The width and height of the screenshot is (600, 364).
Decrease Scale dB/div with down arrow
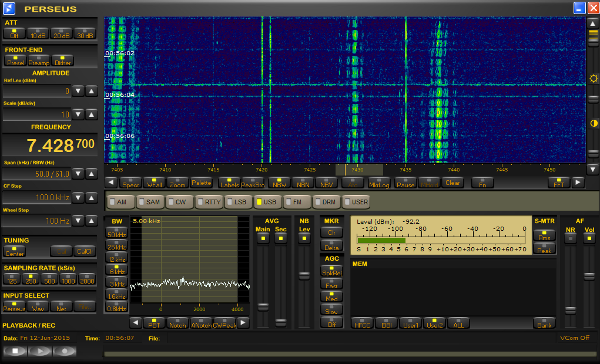tap(78, 114)
